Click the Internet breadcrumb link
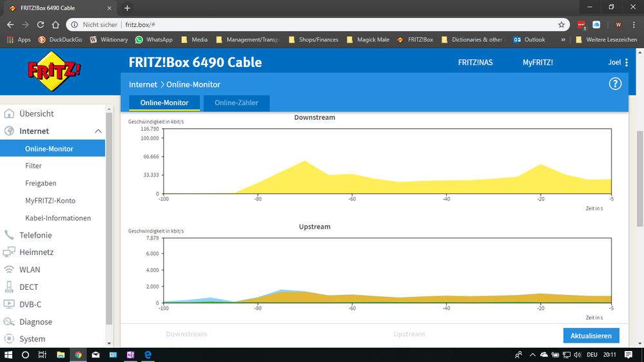Image resolution: width=644 pixels, height=362 pixels. point(143,84)
